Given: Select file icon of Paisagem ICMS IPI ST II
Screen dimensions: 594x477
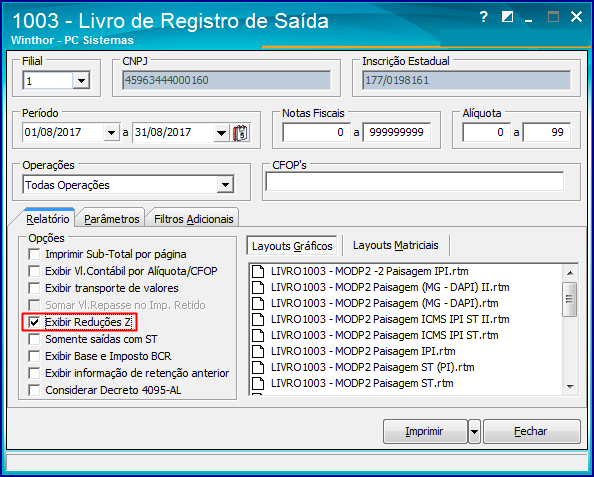Looking at the screenshot, I should click(258, 319).
